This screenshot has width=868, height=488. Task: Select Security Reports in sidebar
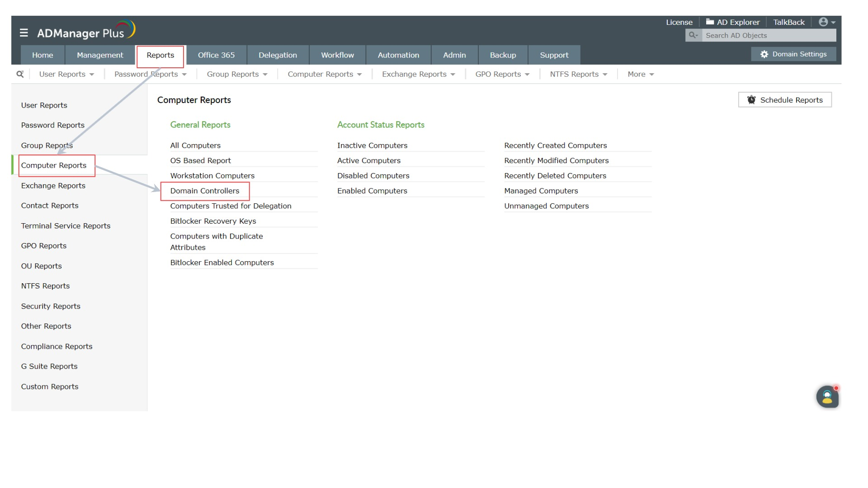(x=51, y=306)
